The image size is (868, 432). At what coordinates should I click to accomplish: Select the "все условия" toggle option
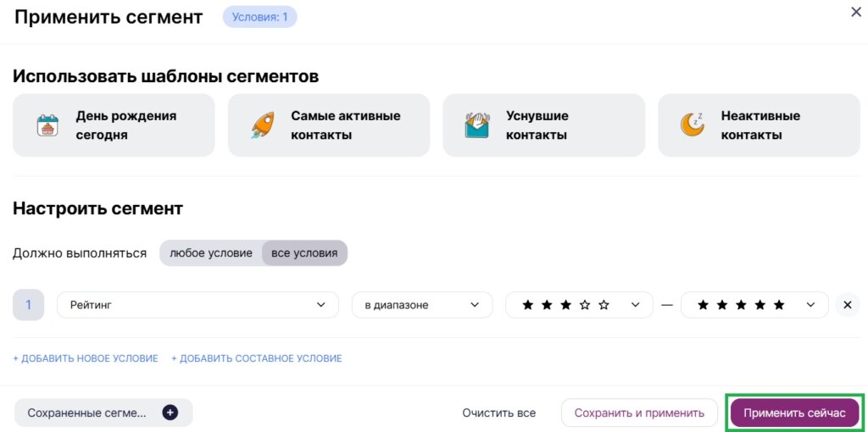(x=304, y=253)
